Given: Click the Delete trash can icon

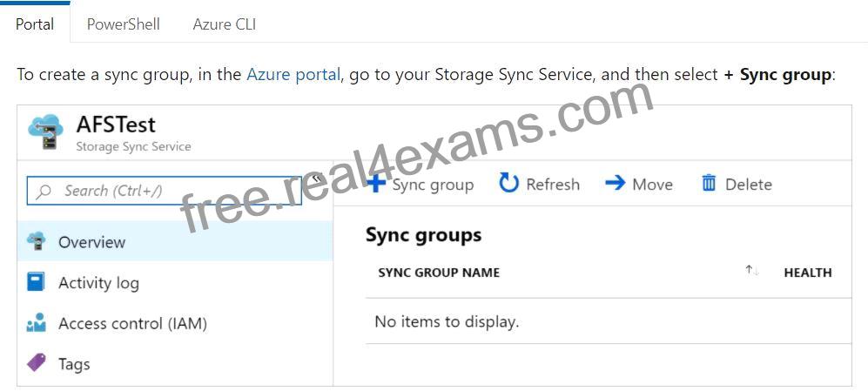Looking at the screenshot, I should pyautogui.click(x=710, y=183).
